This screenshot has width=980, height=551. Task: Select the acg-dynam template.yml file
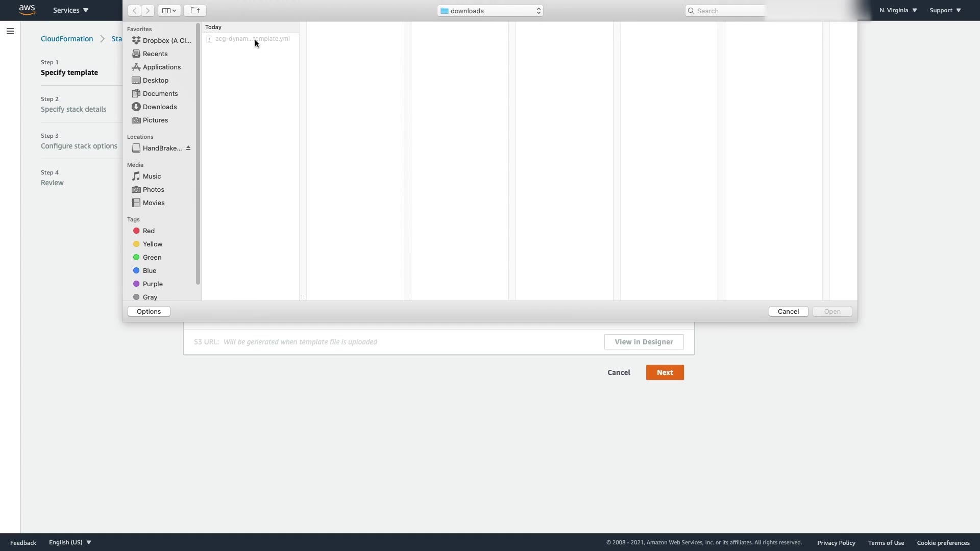[x=252, y=39]
